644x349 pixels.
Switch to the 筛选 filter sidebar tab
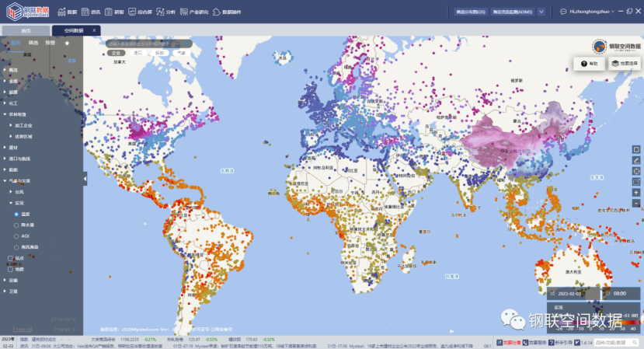point(33,43)
